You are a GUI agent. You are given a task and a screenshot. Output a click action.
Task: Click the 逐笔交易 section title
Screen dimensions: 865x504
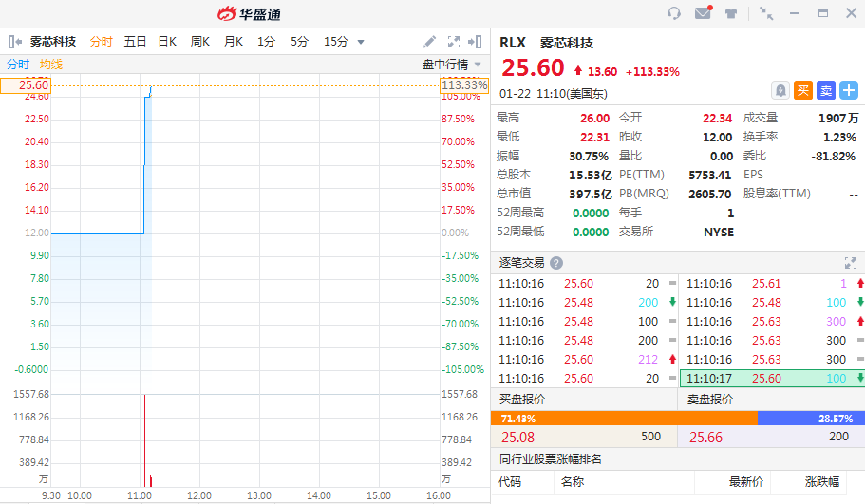pyautogui.click(x=522, y=263)
